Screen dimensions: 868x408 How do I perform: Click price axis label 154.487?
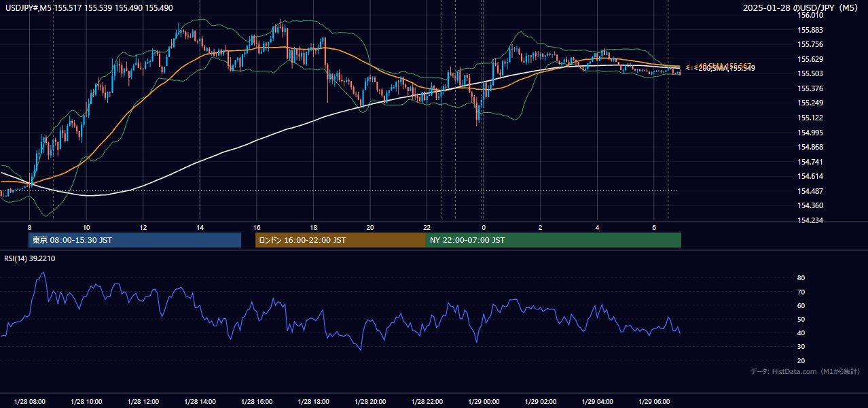pos(810,191)
